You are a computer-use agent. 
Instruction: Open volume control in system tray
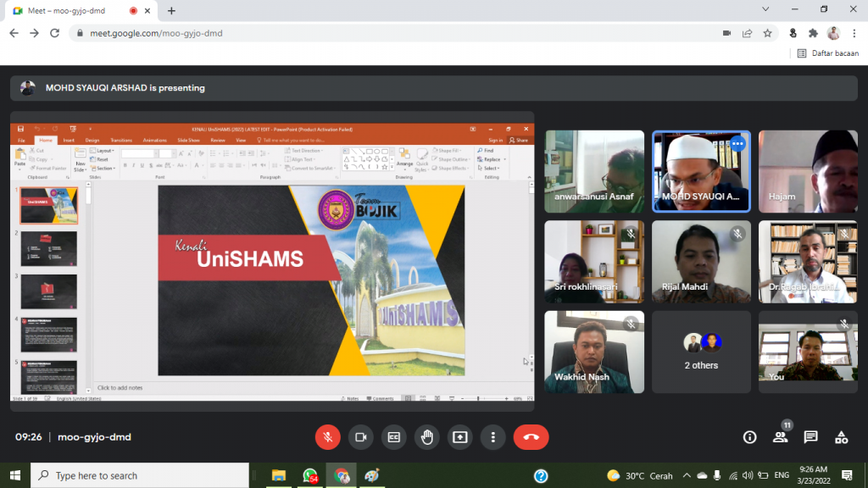pos(748,475)
